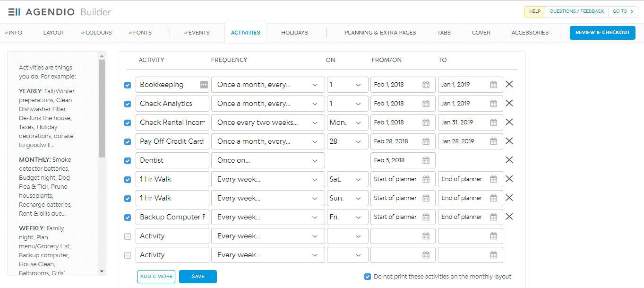The image size is (644, 288).
Task: Open the Fri. day dropdown
Action: [x=347, y=217]
